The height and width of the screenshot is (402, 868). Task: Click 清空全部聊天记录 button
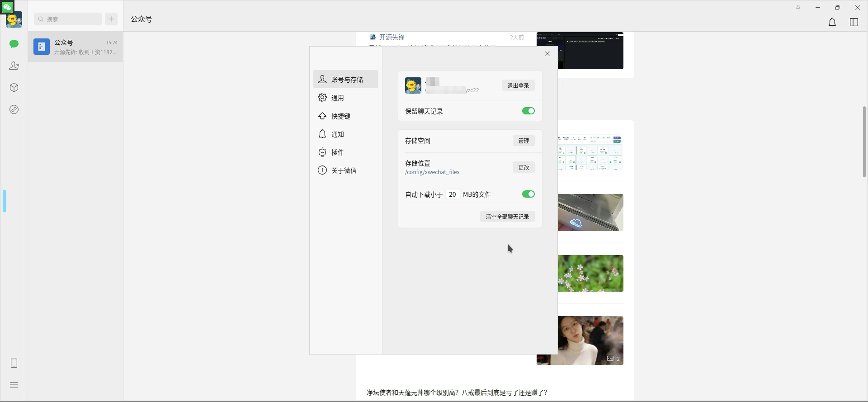pyautogui.click(x=507, y=217)
